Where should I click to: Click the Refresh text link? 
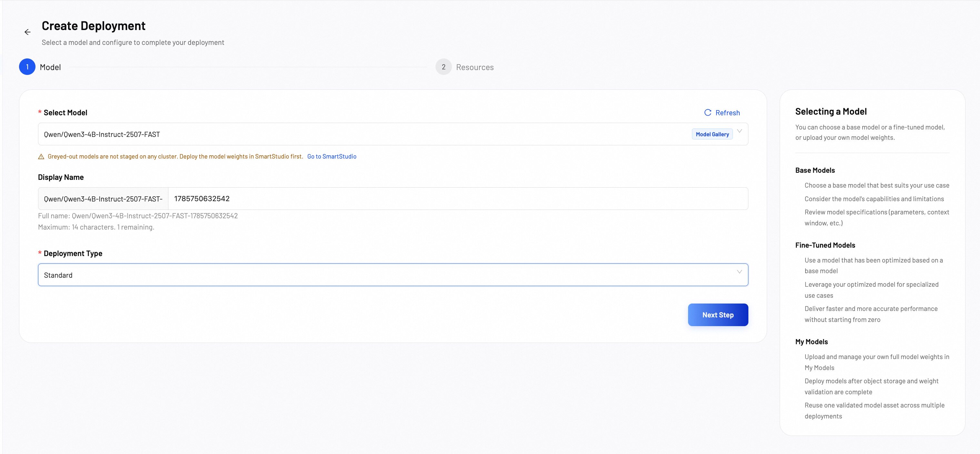tap(727, 113)
